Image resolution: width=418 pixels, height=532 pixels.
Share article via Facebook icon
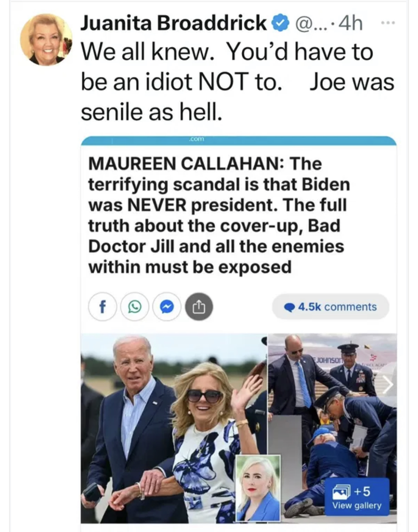[103, 306]
